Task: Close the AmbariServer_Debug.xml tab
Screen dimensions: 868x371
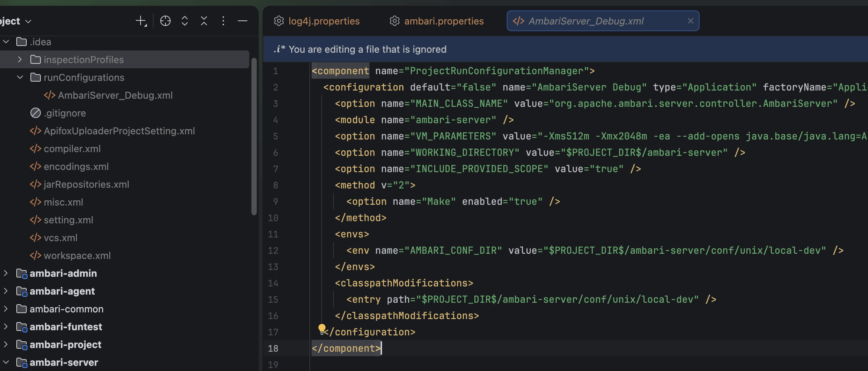Action: pos(690,21)
